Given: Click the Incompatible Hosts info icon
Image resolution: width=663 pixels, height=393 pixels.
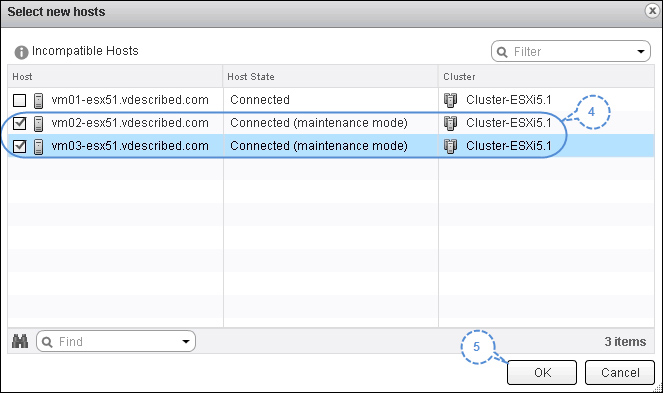Looking at the screenshot, I should coord(21,52).
